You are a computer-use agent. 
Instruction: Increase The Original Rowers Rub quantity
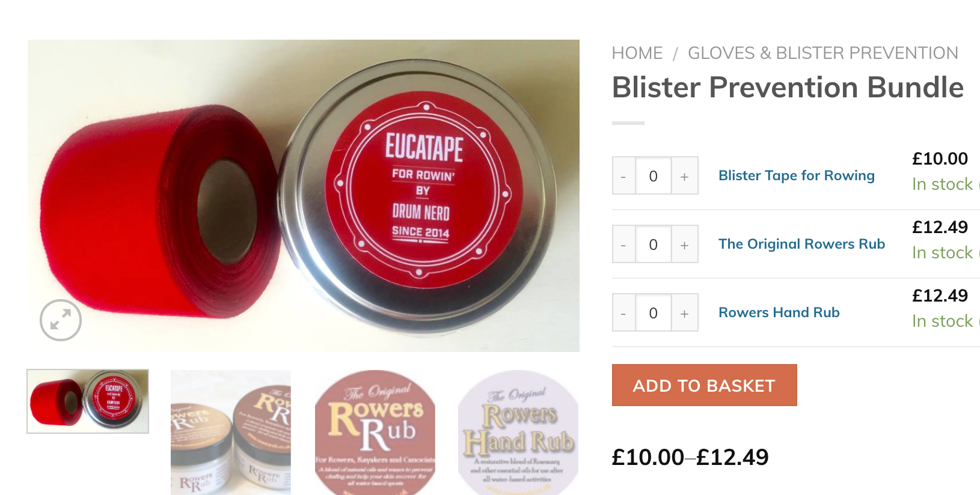pos(684,244)
